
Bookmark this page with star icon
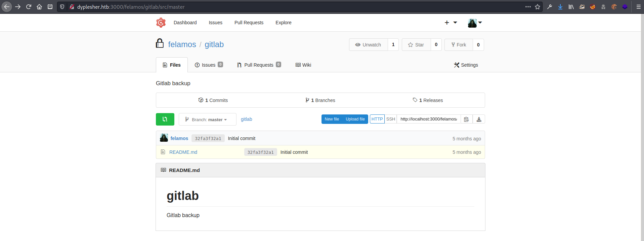tap(538, 7)
